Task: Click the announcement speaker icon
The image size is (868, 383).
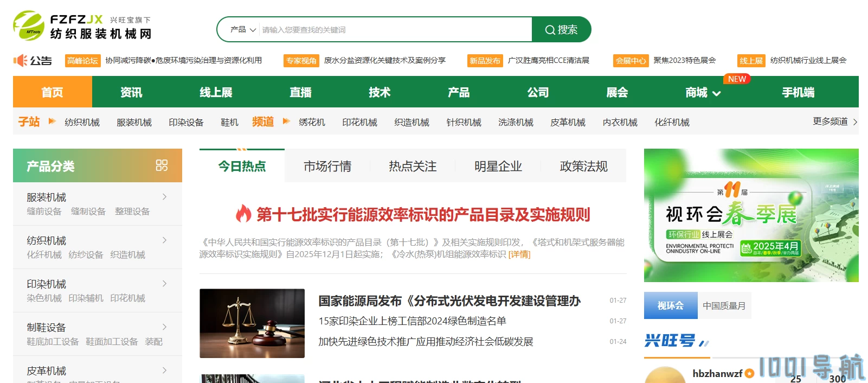Action: 20,60
